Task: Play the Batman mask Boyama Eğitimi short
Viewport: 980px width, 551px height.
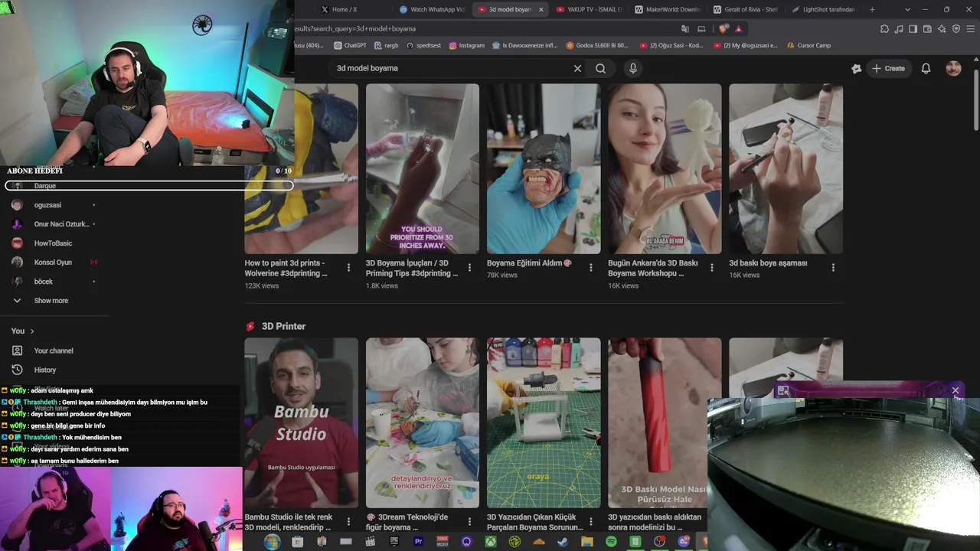Action: pos(544,169)
